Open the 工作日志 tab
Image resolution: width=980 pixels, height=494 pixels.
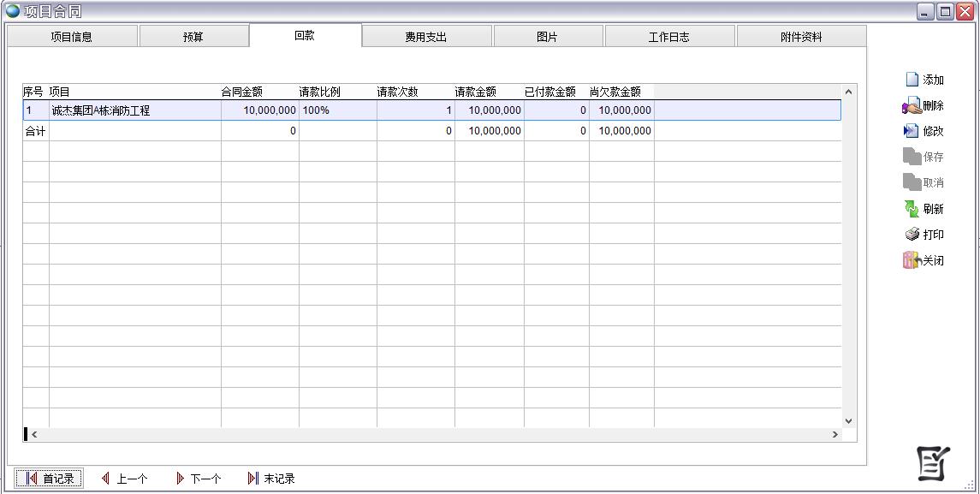point(669,37)
